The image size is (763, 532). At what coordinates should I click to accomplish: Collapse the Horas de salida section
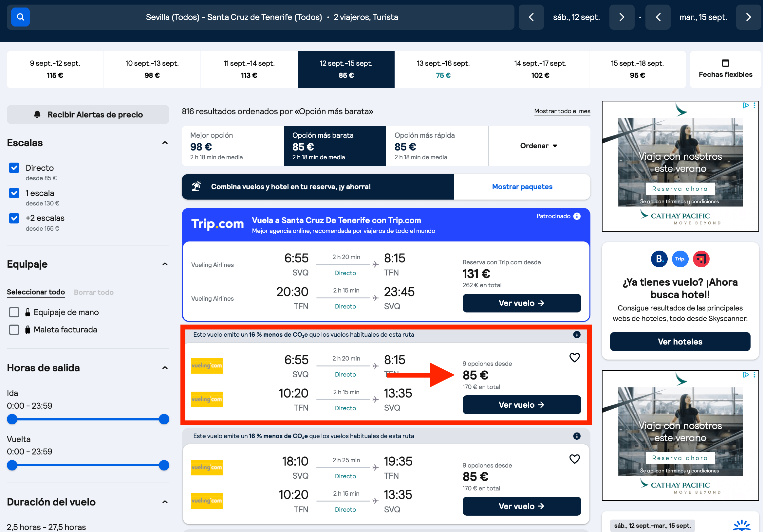165,368
